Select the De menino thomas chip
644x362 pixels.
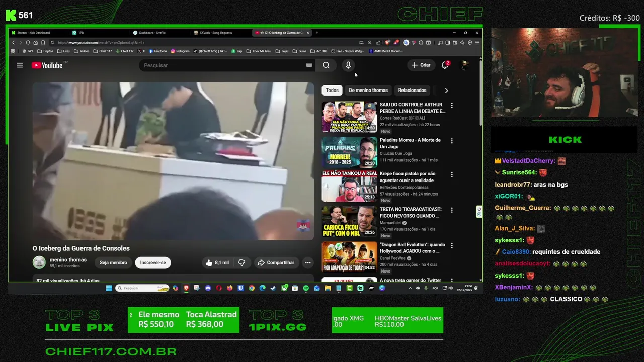pos(368,90)
